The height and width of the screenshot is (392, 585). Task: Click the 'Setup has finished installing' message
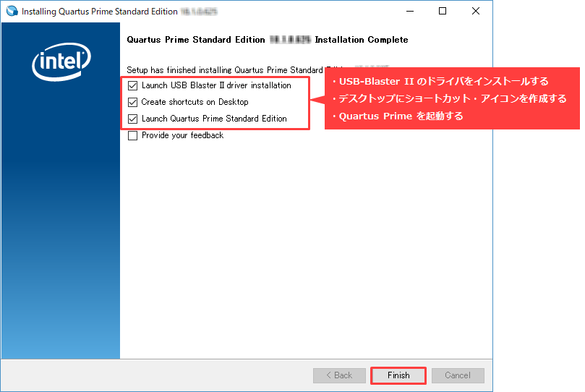pos(225,70)
